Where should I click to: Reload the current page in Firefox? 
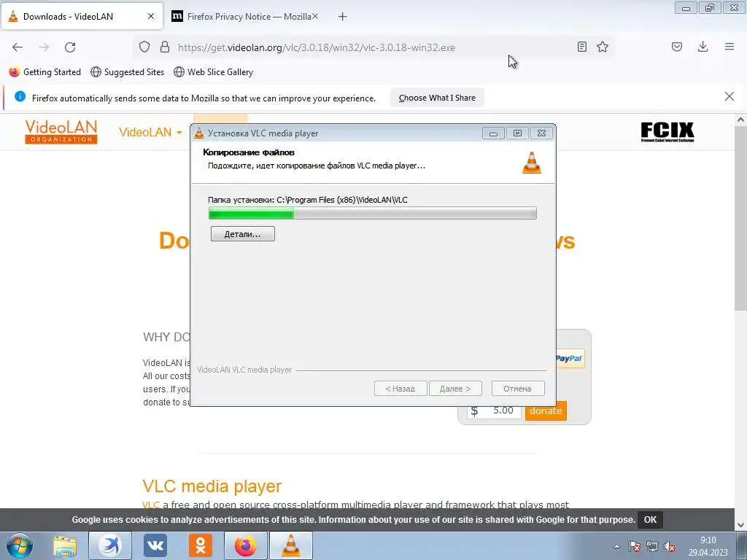click(x=70, y=47)
